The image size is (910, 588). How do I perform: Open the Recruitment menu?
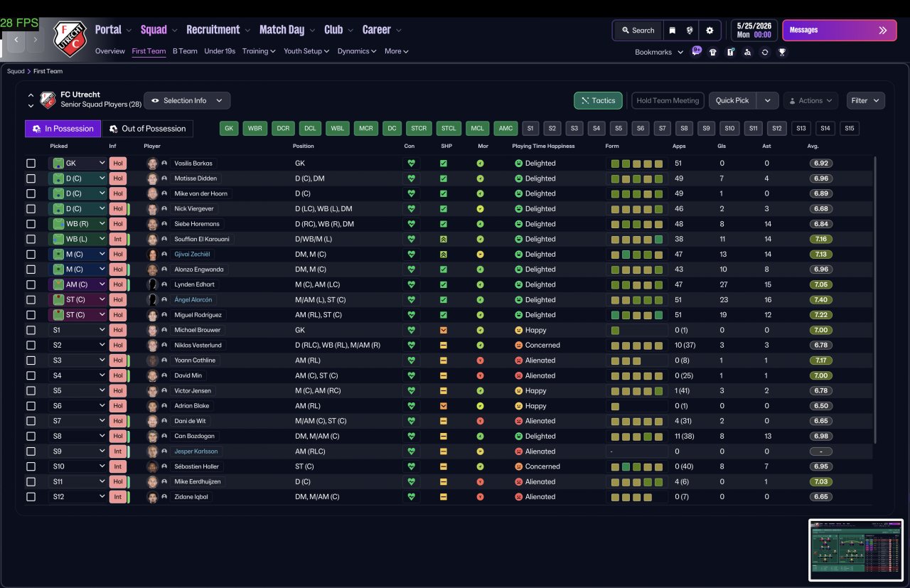coord(218,30)
